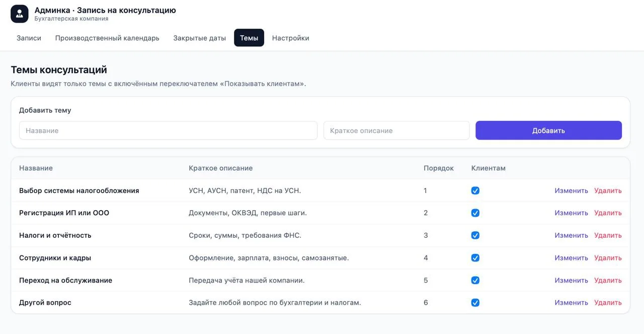The image size is (644, 334).
Task: Click Изменить for Переход на обслуживание
Action: [571, 280]
